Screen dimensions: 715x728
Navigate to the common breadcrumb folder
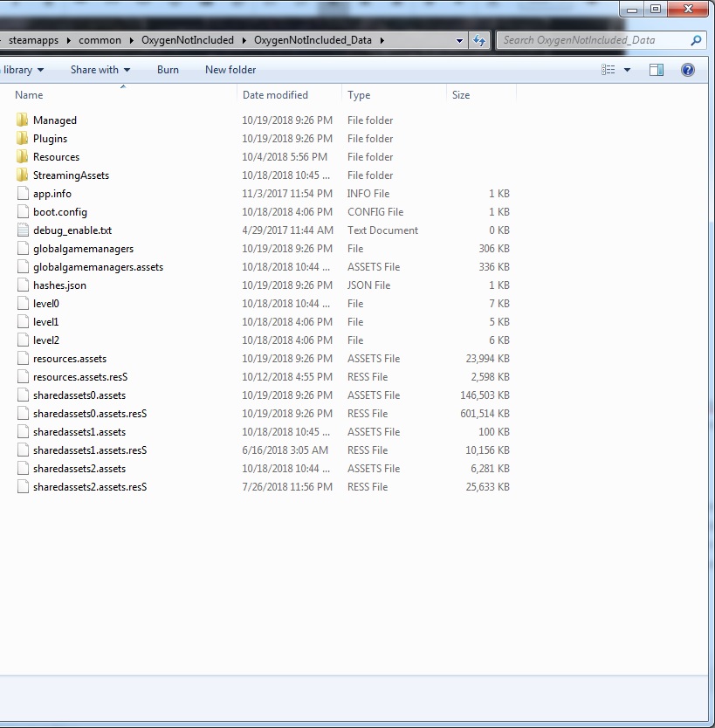coord(100,40)
